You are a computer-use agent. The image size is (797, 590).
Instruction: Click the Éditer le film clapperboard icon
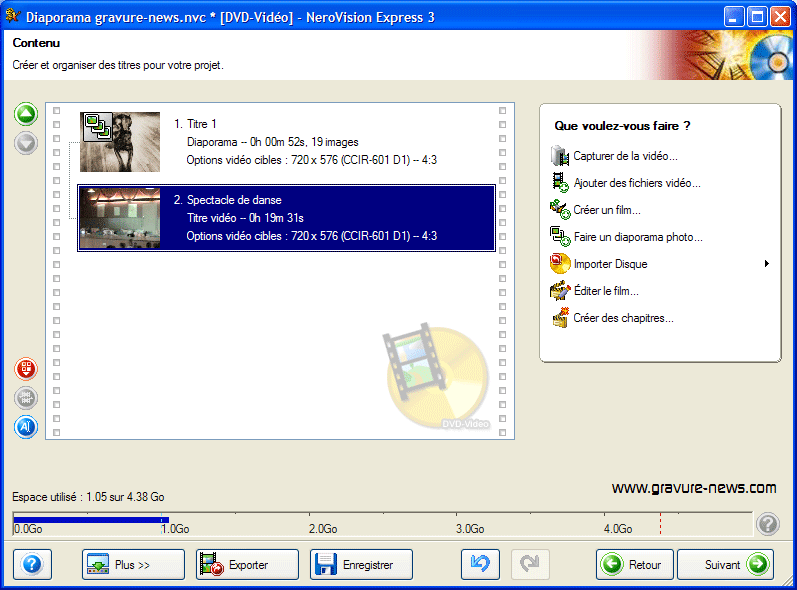560,291
